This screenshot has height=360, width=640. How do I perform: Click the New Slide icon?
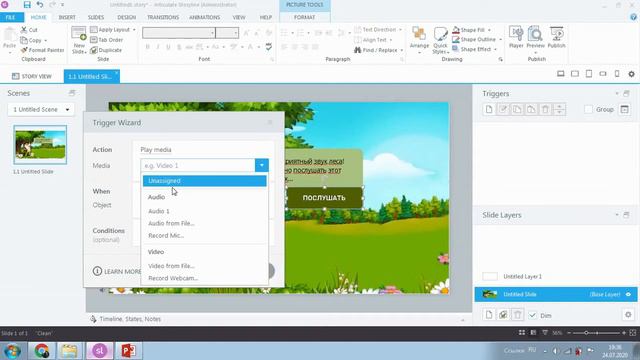(79, 40)
